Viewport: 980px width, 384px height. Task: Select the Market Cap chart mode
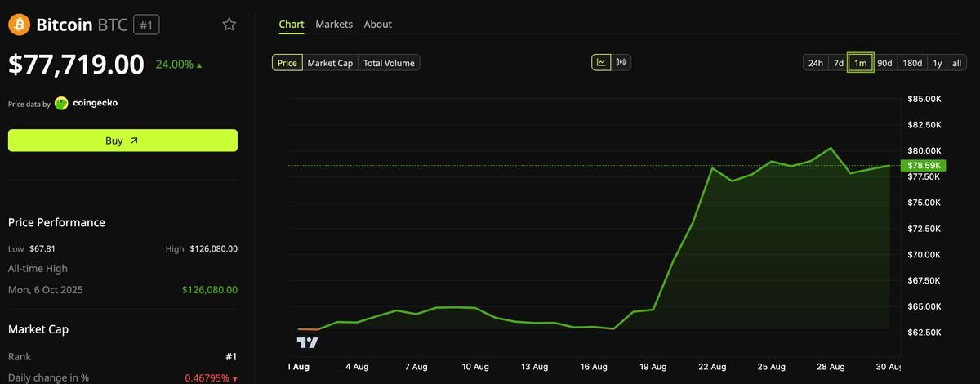pos(330,63)
